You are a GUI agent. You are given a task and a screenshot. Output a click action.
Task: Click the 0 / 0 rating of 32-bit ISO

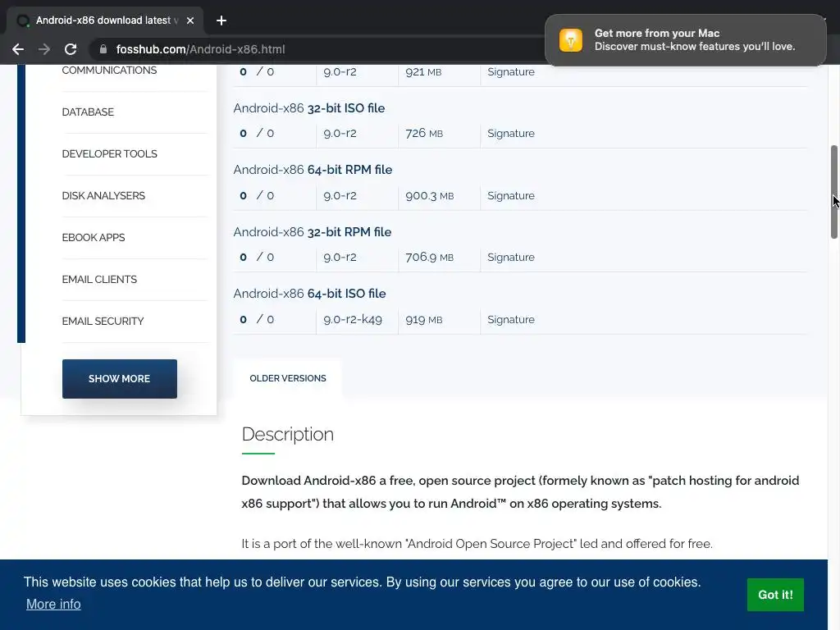[257, 134]
